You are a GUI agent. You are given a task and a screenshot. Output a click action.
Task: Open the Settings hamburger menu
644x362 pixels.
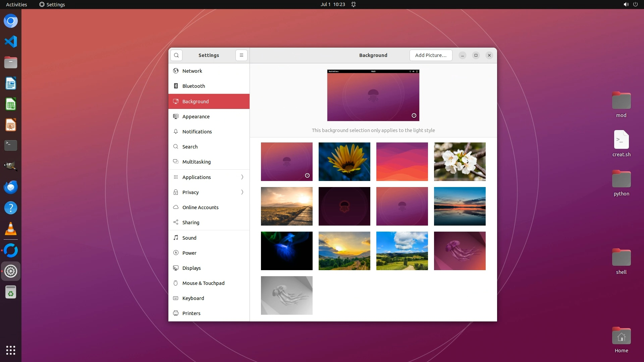pos(241,55)
